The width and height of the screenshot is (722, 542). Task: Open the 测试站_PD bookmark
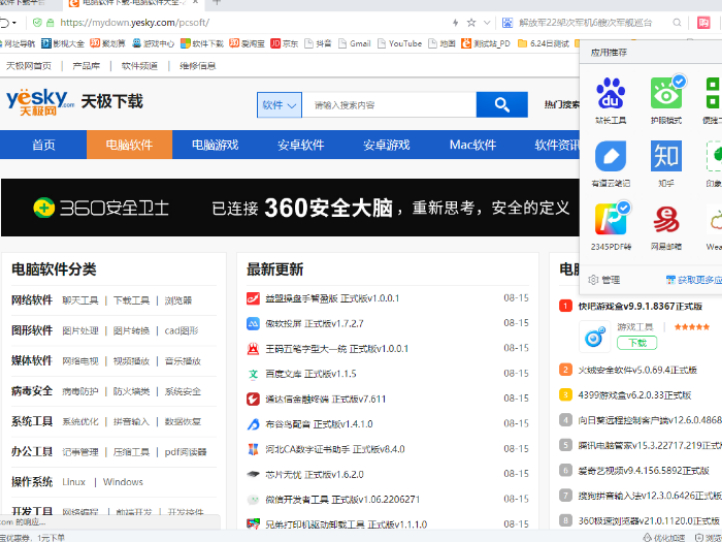pyautogui.click(x=486, y=43)
